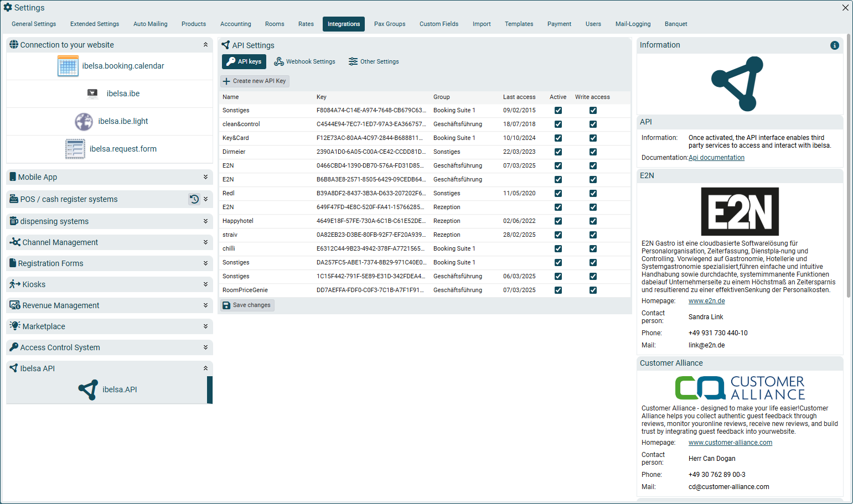The height and width of the screenshot is (504, 853).
Task: Click the Access Control System key icon
Action: point(14,347)
